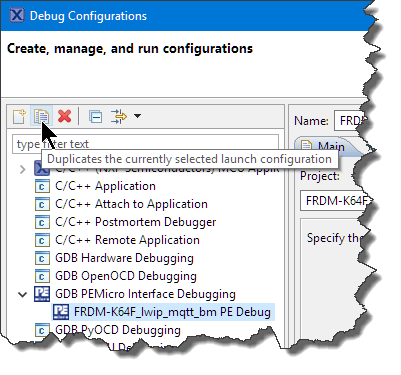Select GDB PyOCD Debugging entry
This screenshot has height=375, width=401.
[118, 330]
